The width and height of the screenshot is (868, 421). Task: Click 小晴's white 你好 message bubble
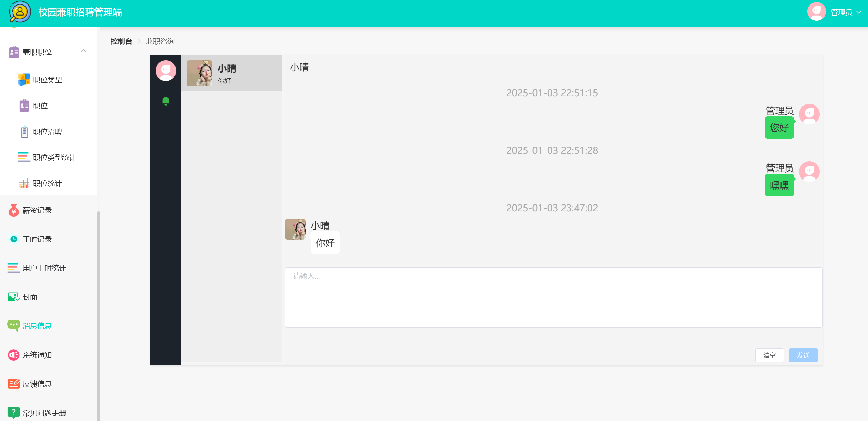click(325, 243)
